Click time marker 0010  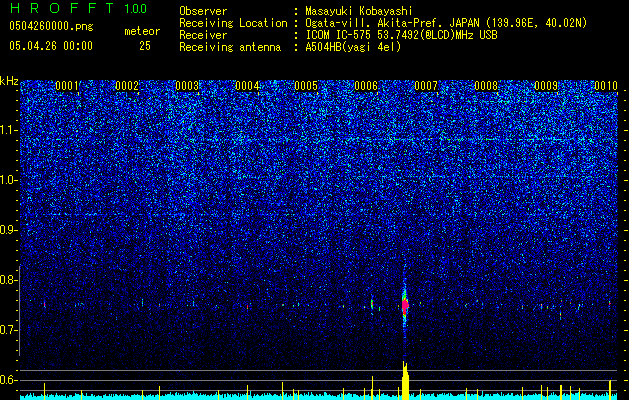click(x=606, y=86)
